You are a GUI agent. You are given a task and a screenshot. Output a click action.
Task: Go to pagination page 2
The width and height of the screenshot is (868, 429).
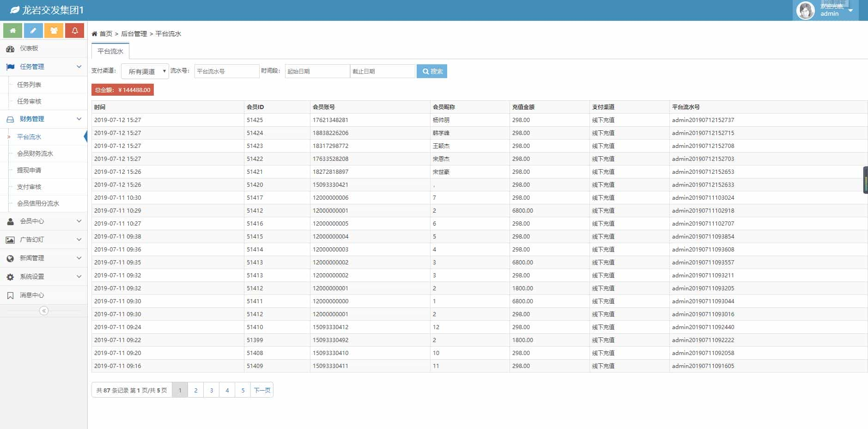tap(196, 390)
